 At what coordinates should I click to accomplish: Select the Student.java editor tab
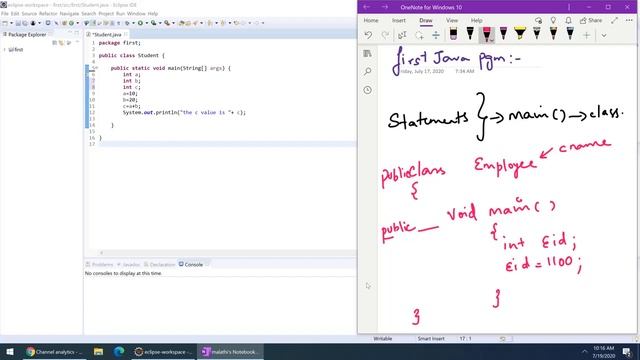107,35
